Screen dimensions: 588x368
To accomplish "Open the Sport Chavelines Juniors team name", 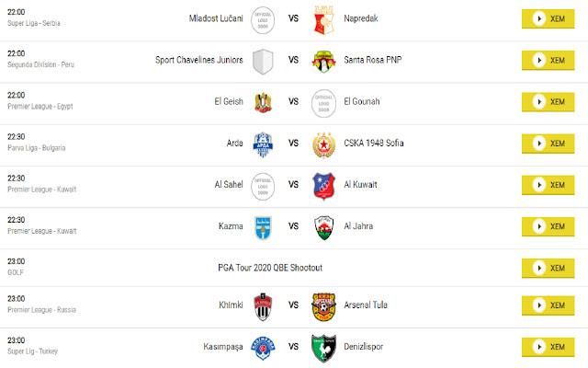I will click(x=199, y=60).
